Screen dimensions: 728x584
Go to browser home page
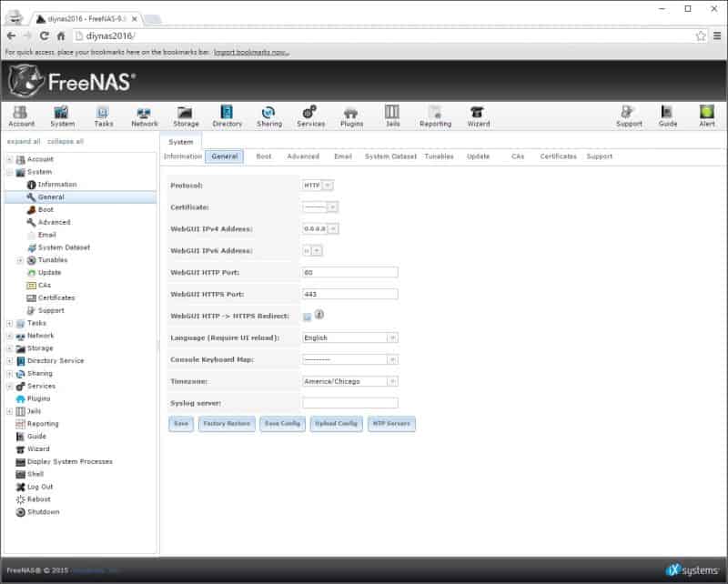pyautogui.click(x=61, y=35)
